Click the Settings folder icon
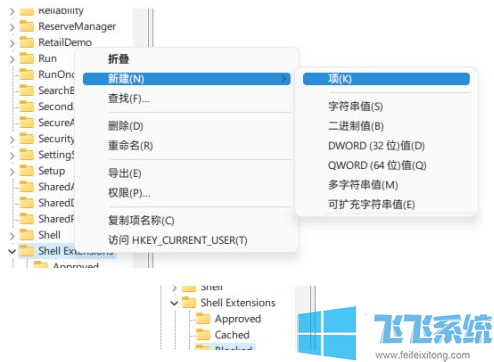Image resolution: width=494 pixels, height=362 pixels. coord(27,155)
